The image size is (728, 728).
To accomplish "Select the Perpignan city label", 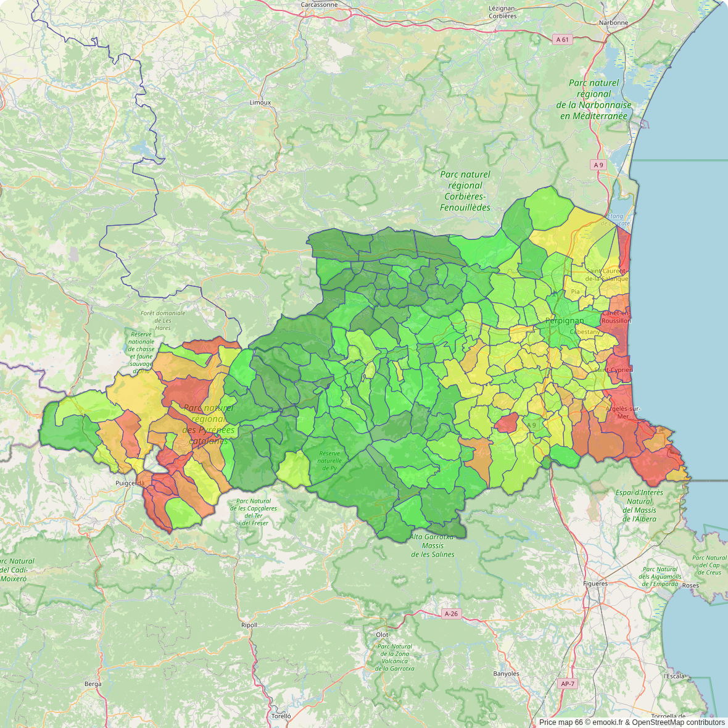I will point(565,321).
